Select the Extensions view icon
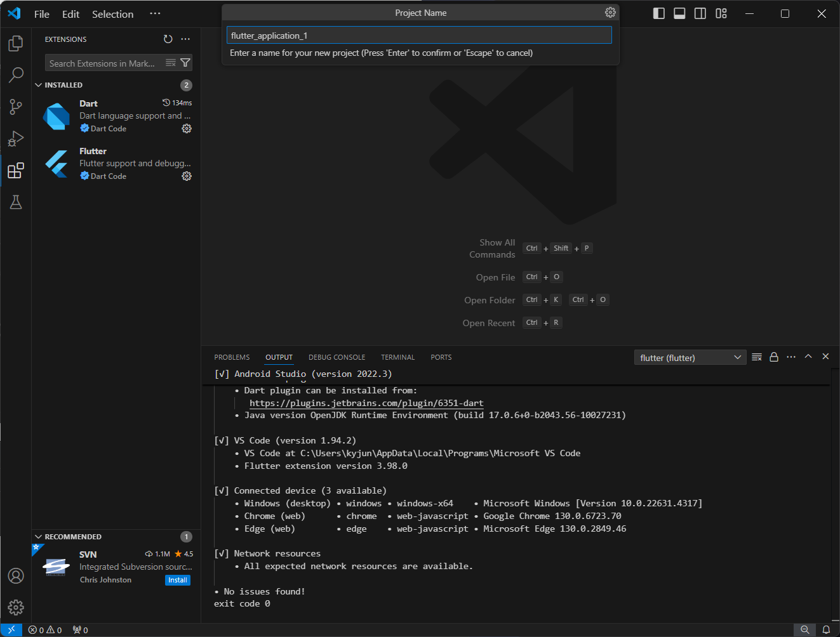 tap(16, 170)
